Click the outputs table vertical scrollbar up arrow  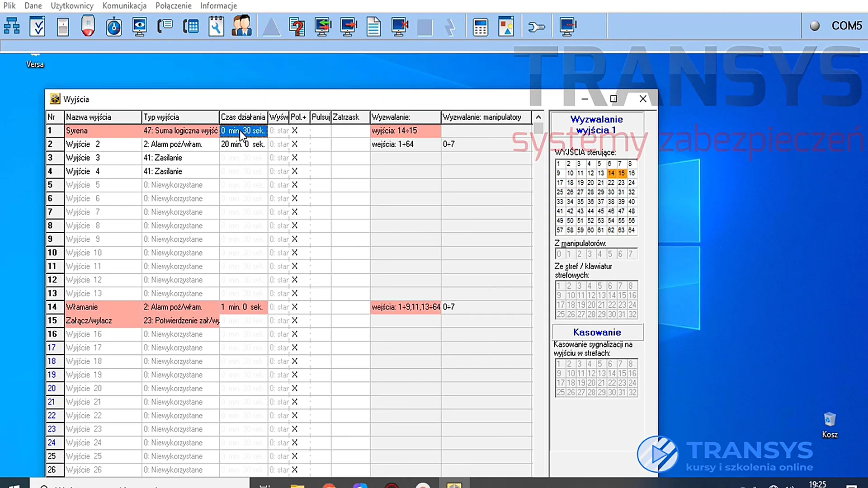tap(538, 117)
